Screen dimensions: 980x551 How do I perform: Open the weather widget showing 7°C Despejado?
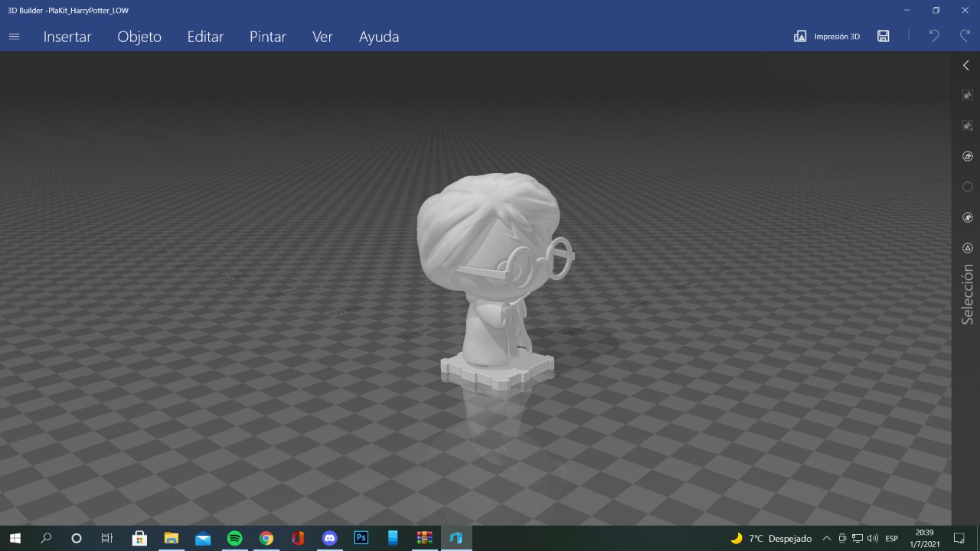(771, 539)
